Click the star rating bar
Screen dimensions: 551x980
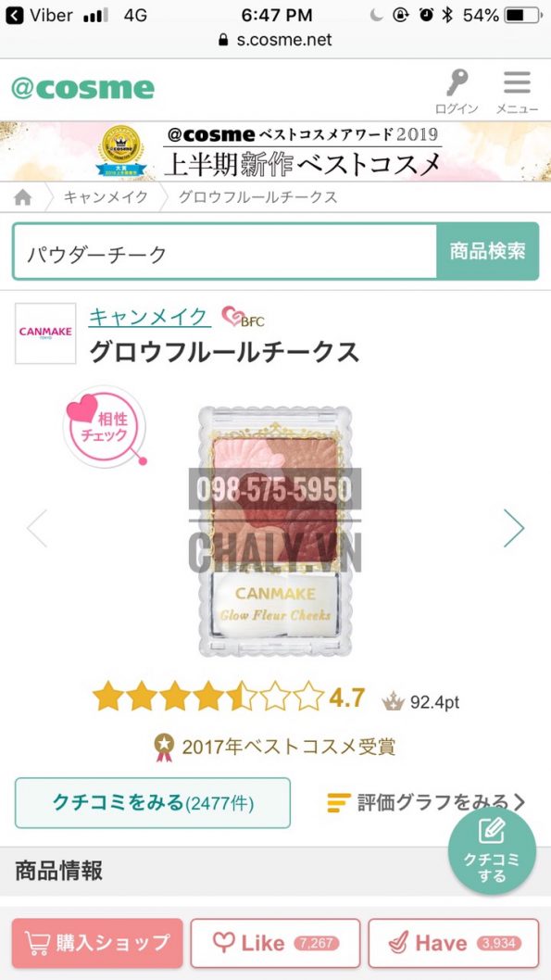(x=208, y=697)
